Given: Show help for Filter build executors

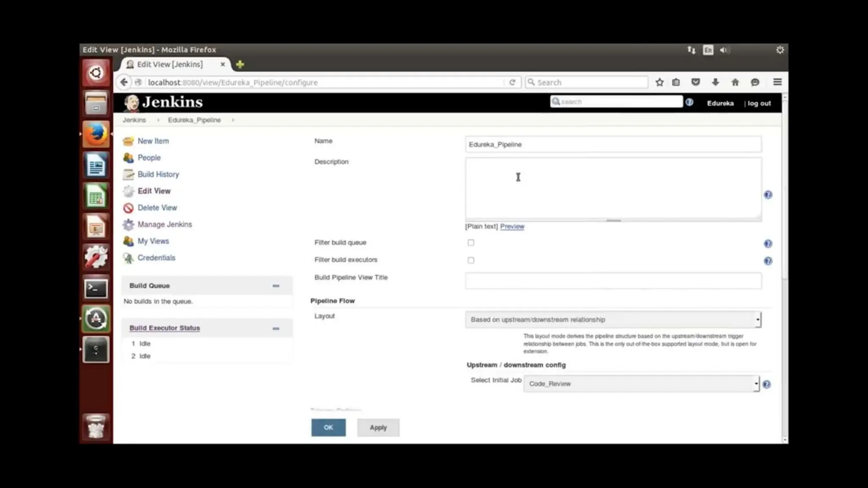Looking at the screenshot, I should 768,261.
